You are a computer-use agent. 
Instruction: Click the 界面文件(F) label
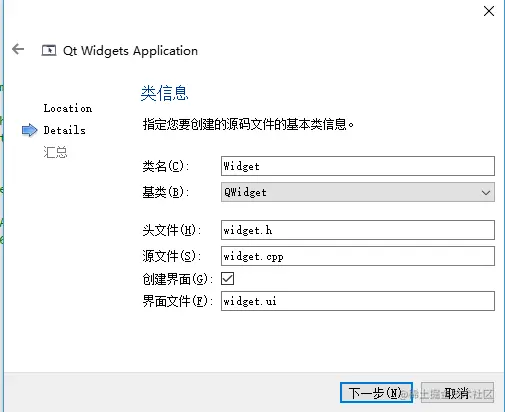coord(178,301)
